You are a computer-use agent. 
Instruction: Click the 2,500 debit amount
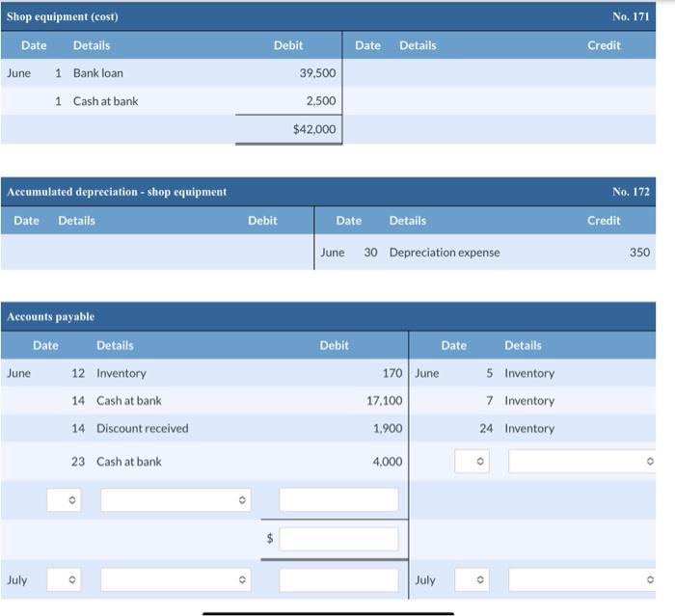pos(321,101)
